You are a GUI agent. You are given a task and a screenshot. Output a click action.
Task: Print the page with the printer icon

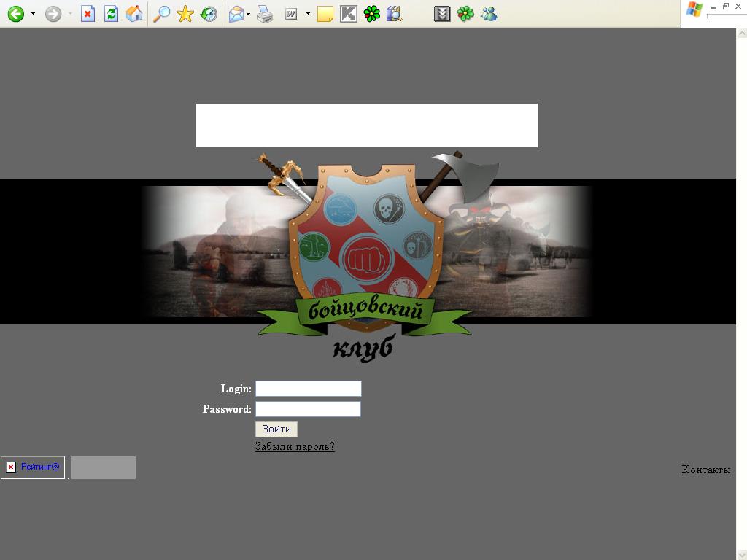click(265, 14)
